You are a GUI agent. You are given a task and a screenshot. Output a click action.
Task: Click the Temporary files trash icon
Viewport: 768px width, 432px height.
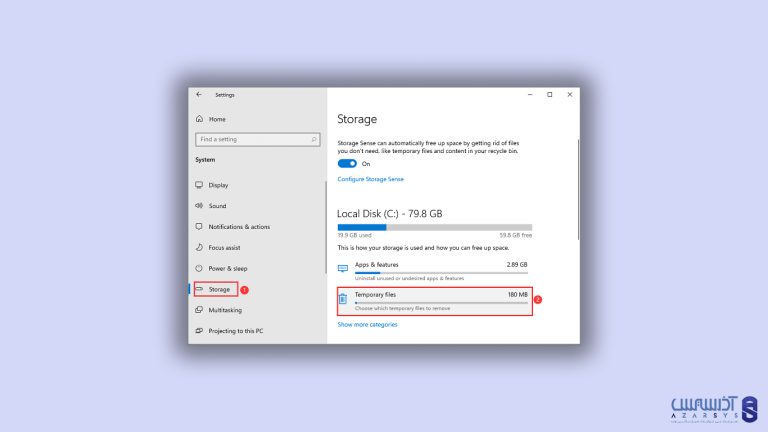[343, 298]
